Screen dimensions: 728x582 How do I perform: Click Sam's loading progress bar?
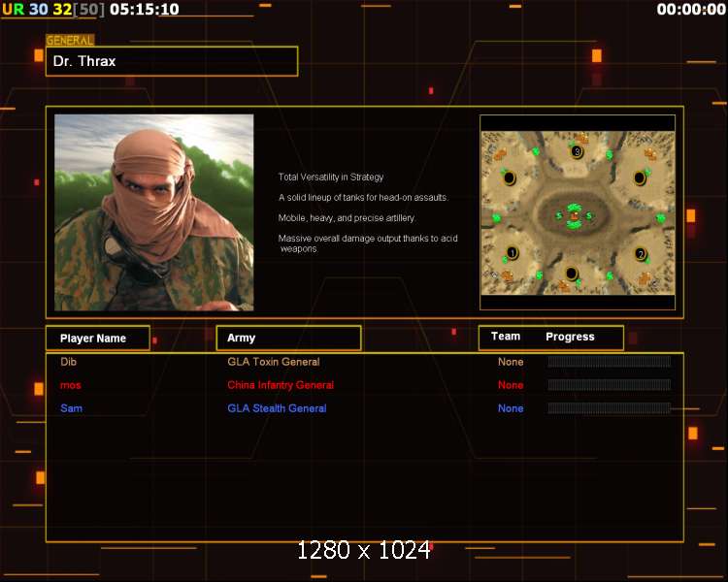click(x=610, y=408)
